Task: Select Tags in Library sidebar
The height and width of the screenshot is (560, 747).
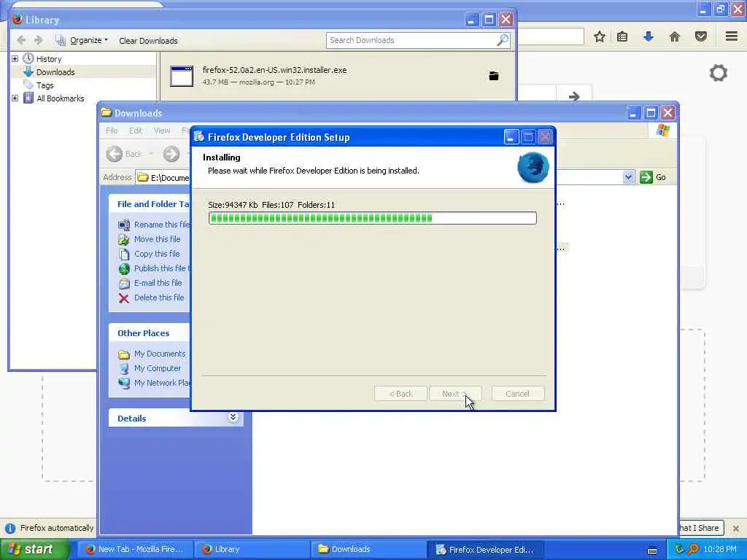Action: click(44, 85)
